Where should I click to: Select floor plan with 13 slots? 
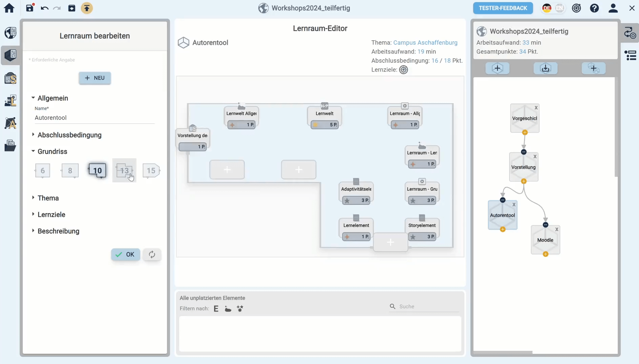(124, 170)
